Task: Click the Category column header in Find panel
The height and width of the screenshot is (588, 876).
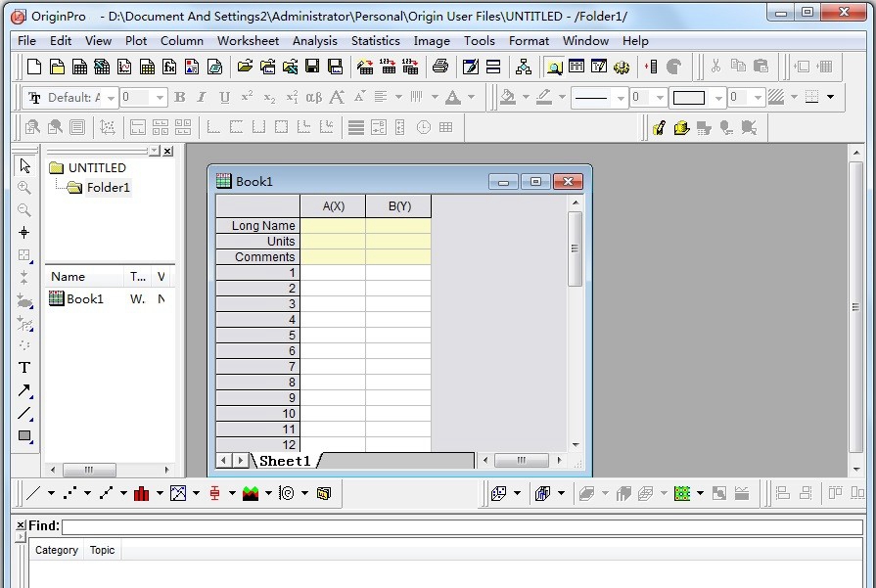Action: 57,550
